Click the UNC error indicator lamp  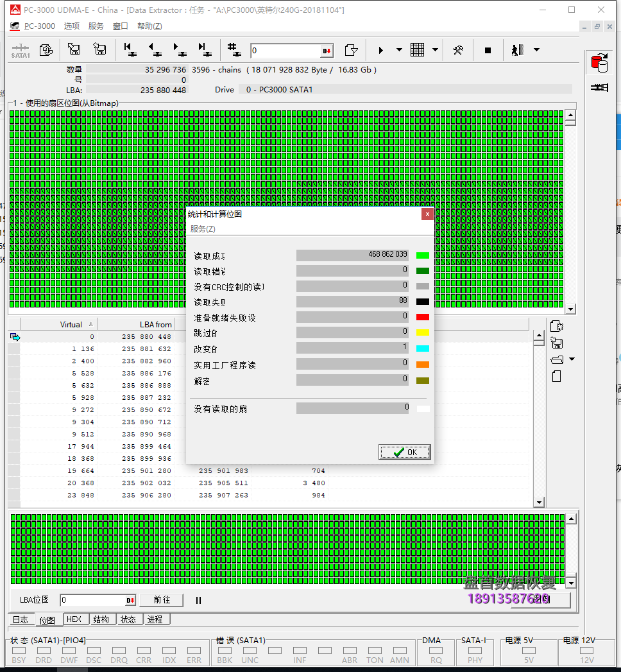point(250,651)
